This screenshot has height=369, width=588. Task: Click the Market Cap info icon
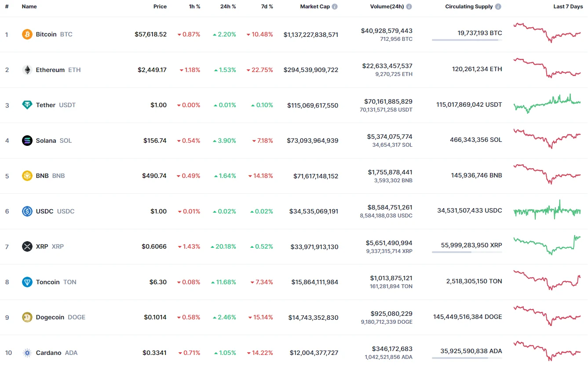(335, 7)
